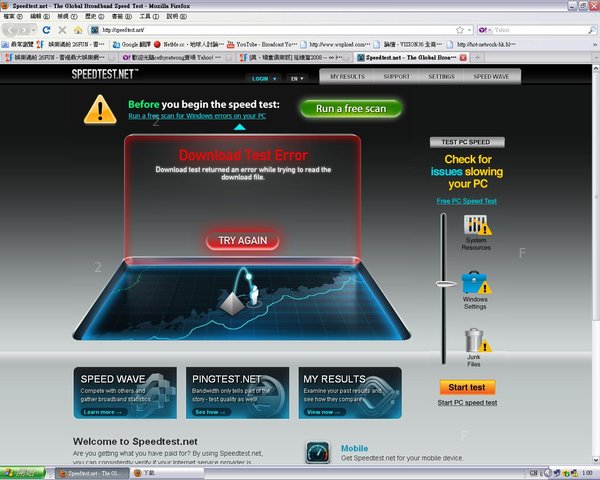Open the hot-network bookmark in bookmarks toolbar
The height and width of the screenshot is (480, 600).
[x=482, y=44]
